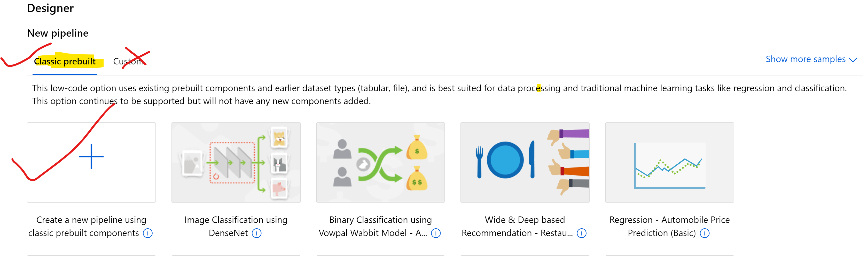Screen dimensions: 868x259
Task: Click 'Create a new pipeline using classic' caption
Action: pyautogui.click(x=87, y=226)
